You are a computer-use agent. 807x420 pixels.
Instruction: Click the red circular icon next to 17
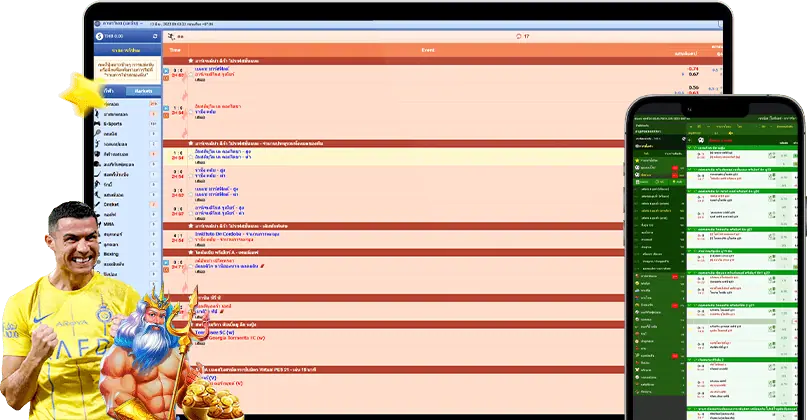point(519,37)
